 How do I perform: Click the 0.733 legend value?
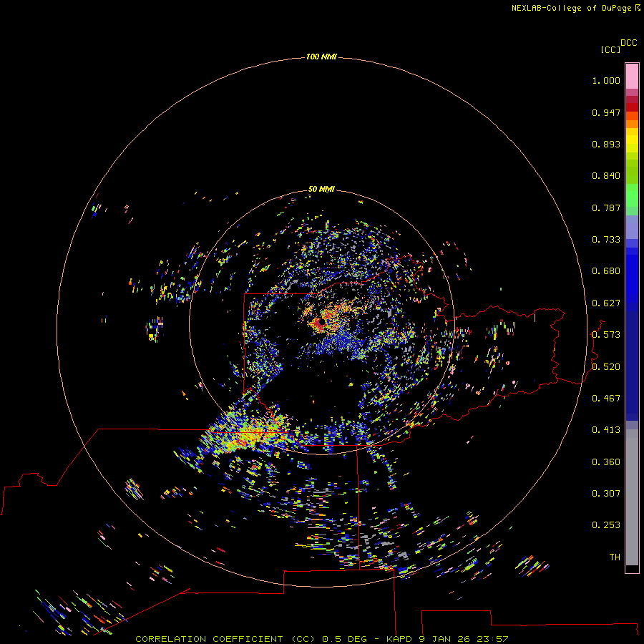(606, 240)
